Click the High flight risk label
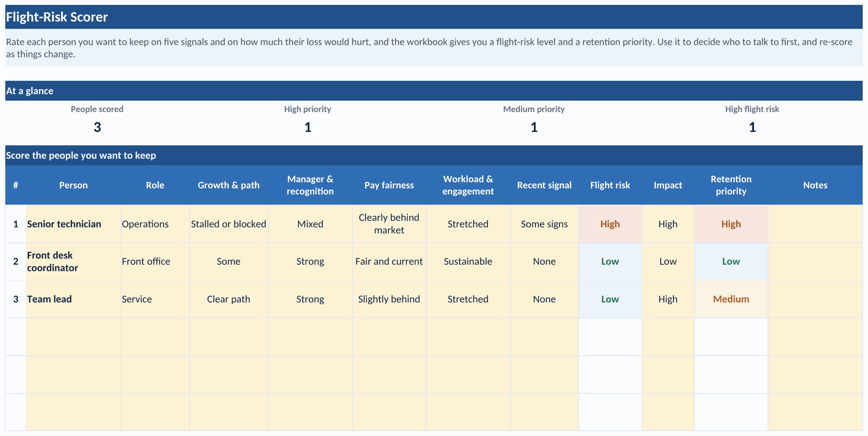Viewport: 868px width, 436px height. pos(752,109)
